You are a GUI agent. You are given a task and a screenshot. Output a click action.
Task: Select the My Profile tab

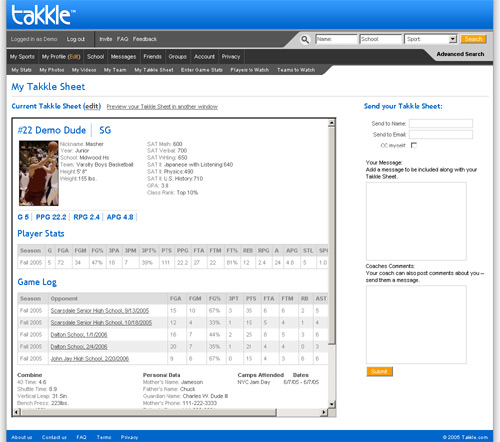(x=54, y=57)
